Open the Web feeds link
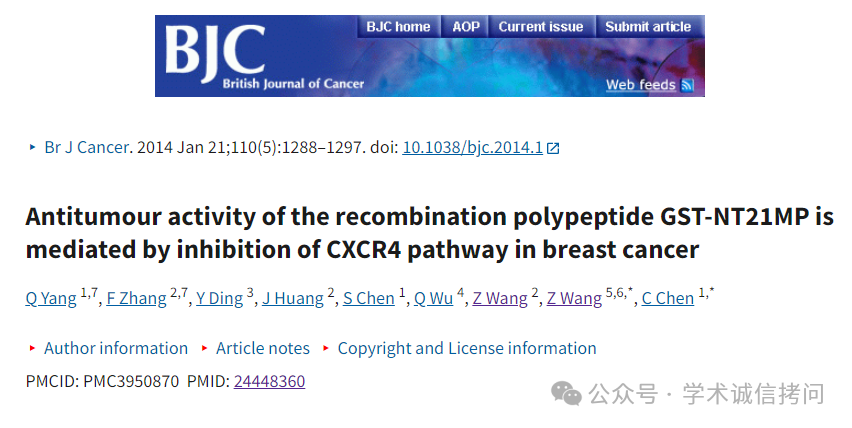 [x=641, y=85]
